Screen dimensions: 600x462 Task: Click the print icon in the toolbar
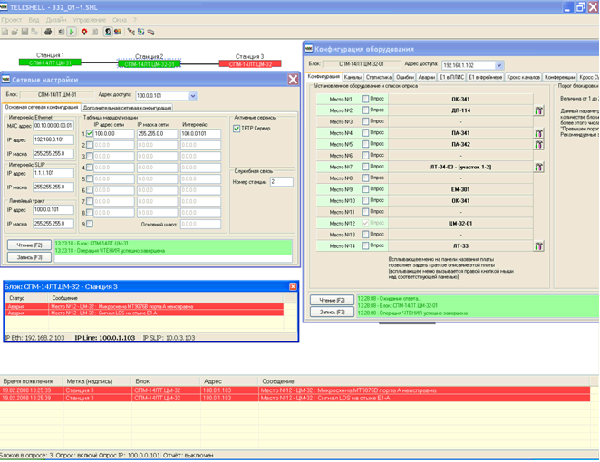pyautogui.click(x=48, y=32)
